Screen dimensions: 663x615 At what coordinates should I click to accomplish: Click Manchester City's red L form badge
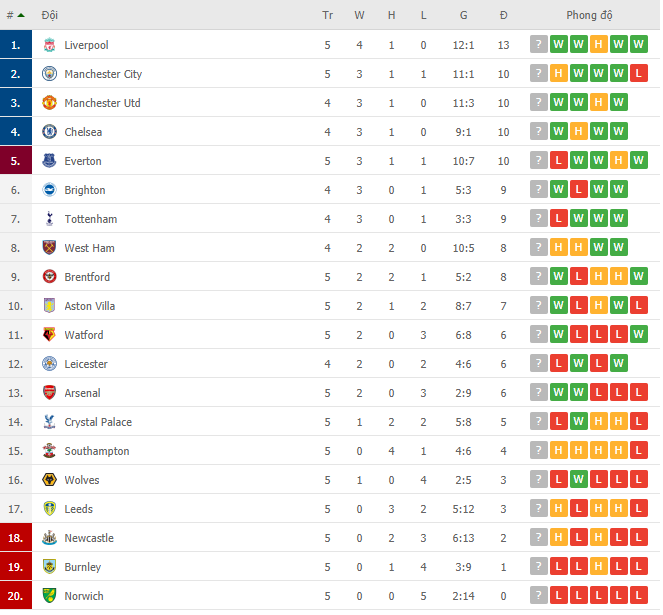(638, 73)
